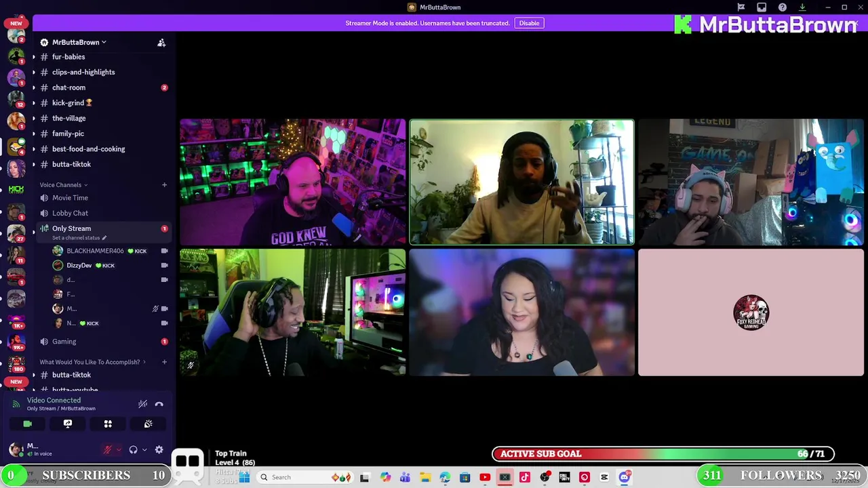Image resolution: width=868 pixels, height=488 pixels.
Task: Open the Copilot icon on taskbar
Action: pos(385,477)
